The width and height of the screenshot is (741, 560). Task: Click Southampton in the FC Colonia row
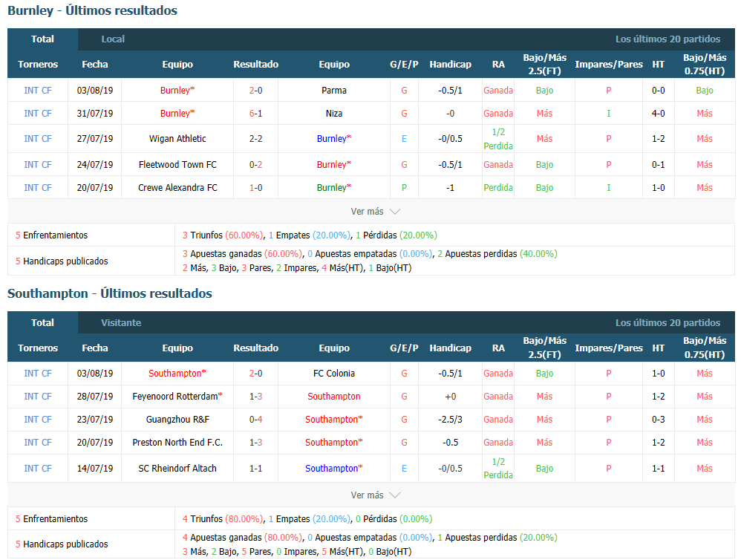click(177, 374)
